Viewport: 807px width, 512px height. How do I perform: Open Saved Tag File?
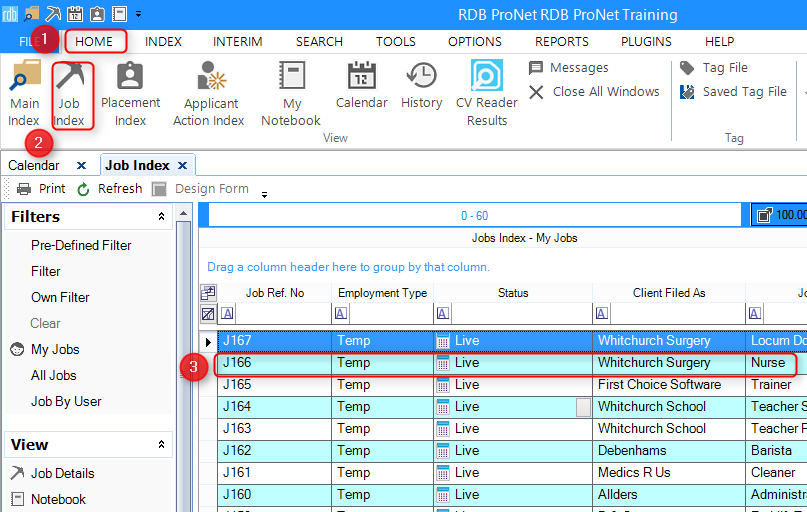733,92
